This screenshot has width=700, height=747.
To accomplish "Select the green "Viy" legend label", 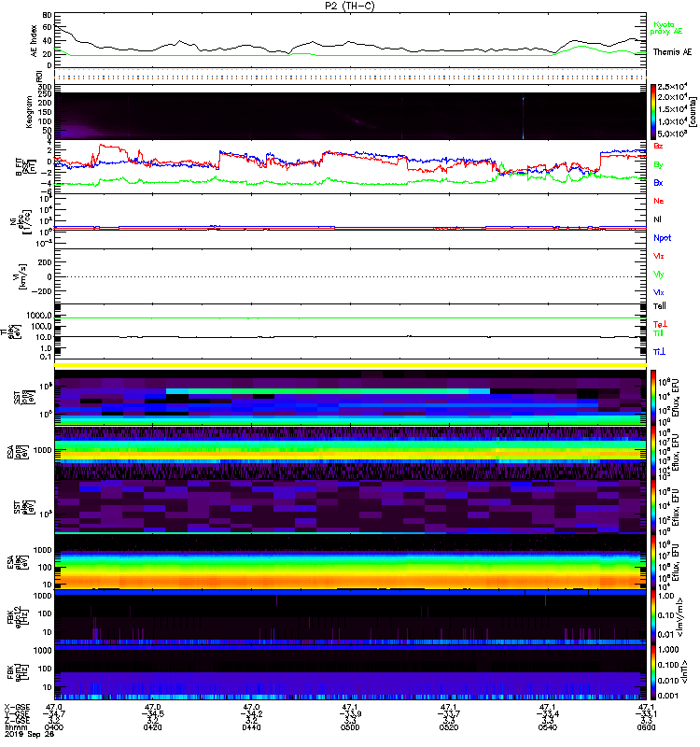I will (658, 275).
